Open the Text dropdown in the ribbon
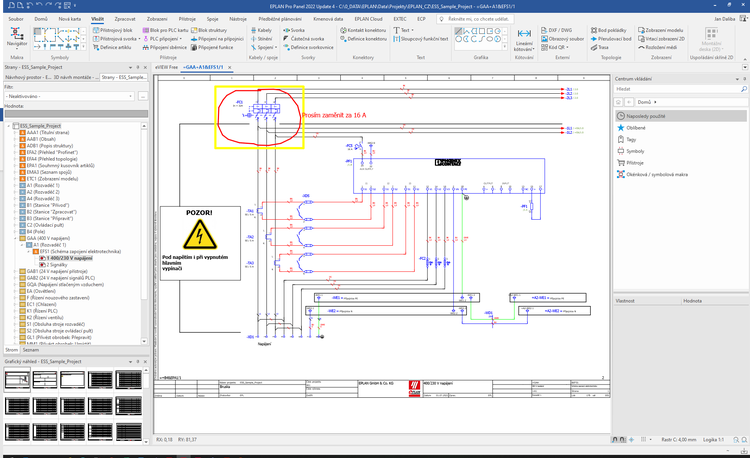Screen dimensions: 750x458 (405, 30)
